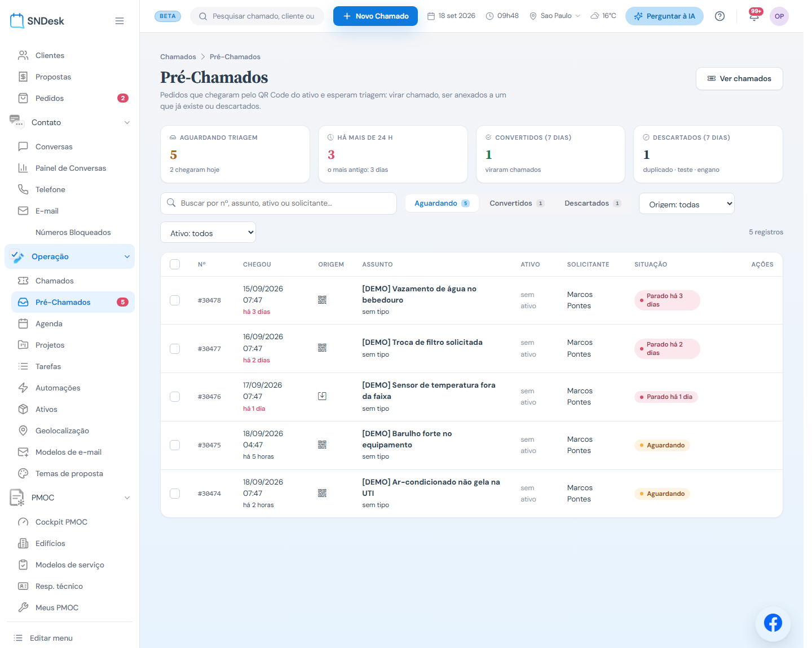Screen dimensions: 812x648
Task: Open the Origem: todas dropdown
Action: (686, 204)
